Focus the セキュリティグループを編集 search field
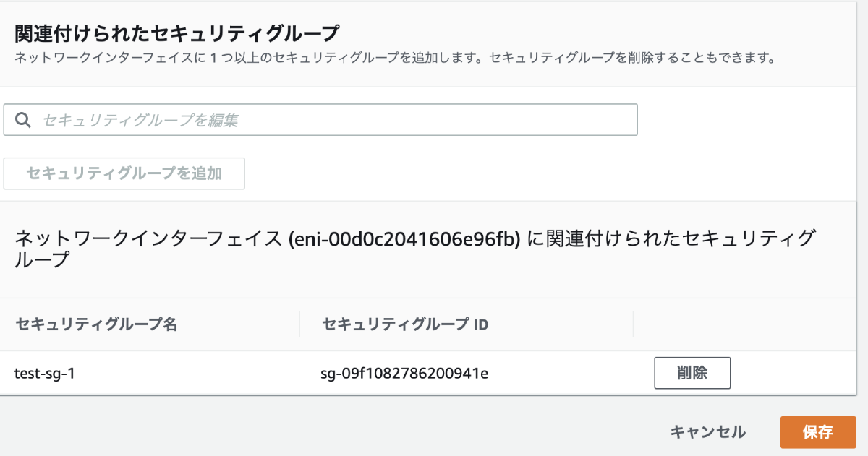Image resolution: width=868 pixels, height=456 pixels. point(333,121)
